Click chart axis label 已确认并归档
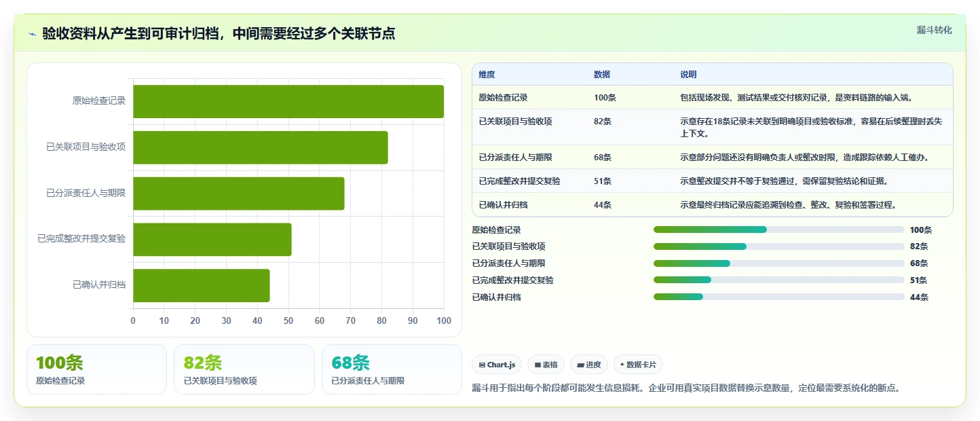The width and height of the screenshot is (980, 421). (x=99, y=285)
